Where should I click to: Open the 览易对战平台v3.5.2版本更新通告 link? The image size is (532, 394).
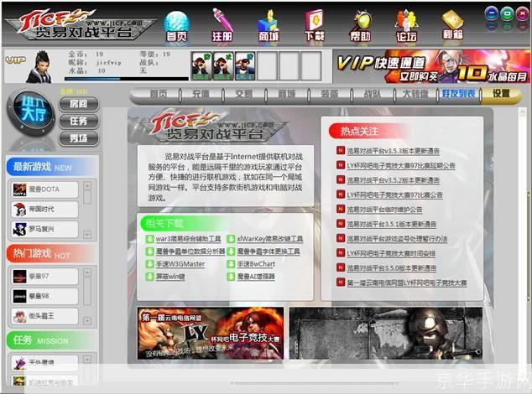click(x=393, y=180)
